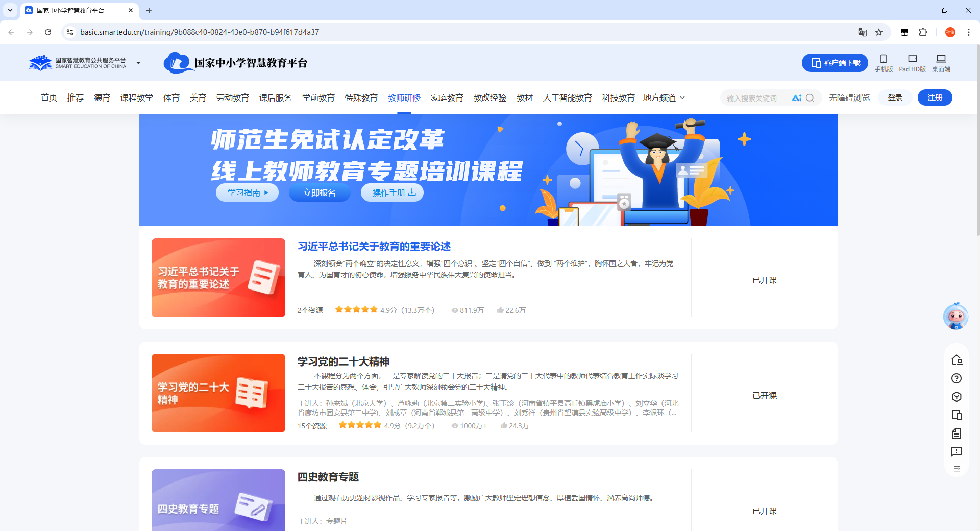Expand the 地方频道 dropdown menu
The image size is (980, 531).
[x=664, y=98]
